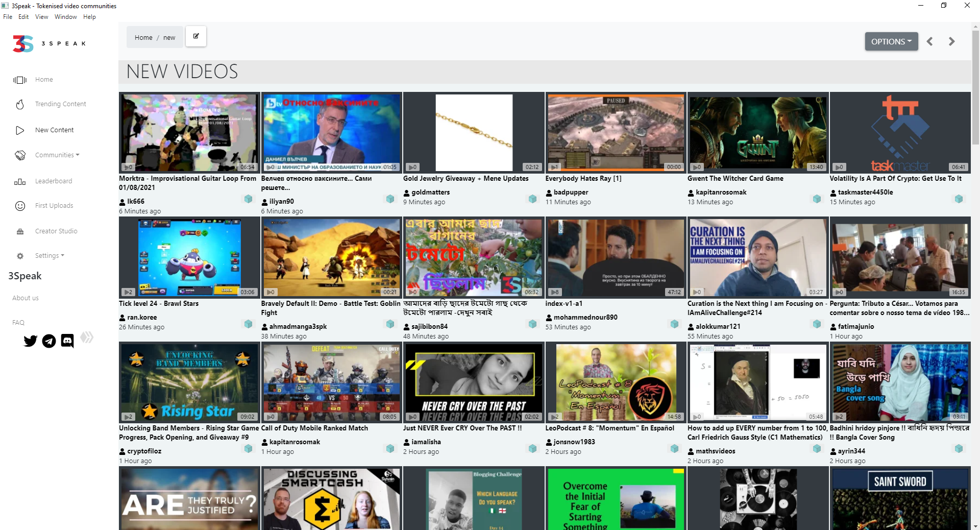Click the cube icon on goldmatters' video card
This screenshot has width=980, height=530.
(532, 199)
